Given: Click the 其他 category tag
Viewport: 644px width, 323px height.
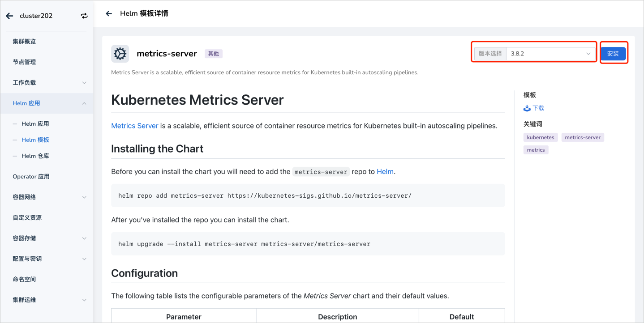Looking at the screenshot, I should pyautogui.click(x=214, y=54).
